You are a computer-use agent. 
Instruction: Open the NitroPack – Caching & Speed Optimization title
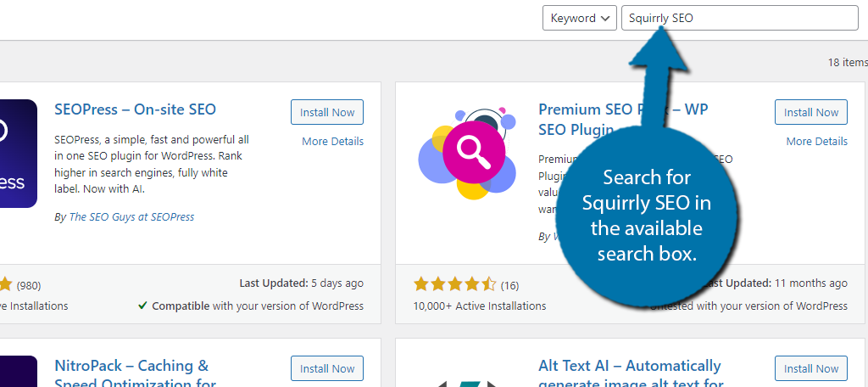tap(135, 374)
